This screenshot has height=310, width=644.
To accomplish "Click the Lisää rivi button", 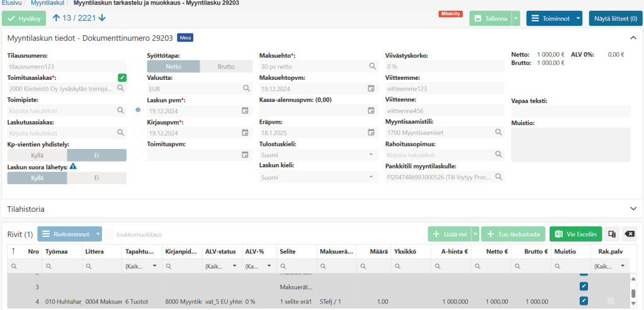I will [449, 234].
